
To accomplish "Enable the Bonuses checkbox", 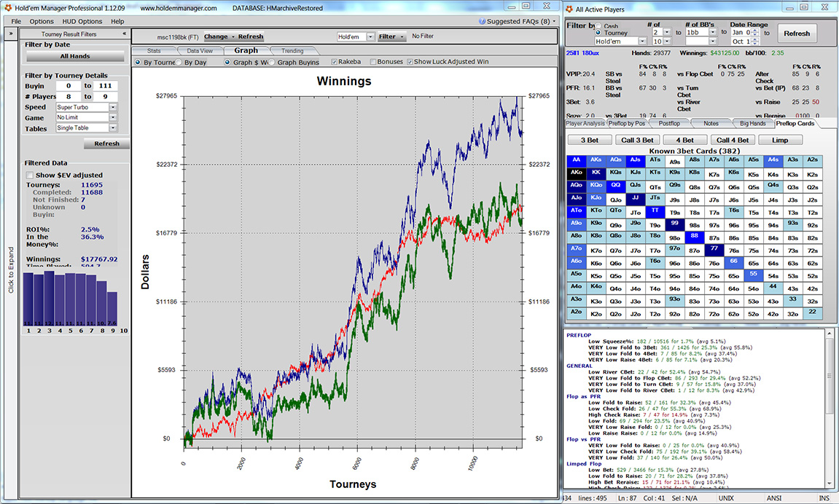I will click(x=374, y=62).
